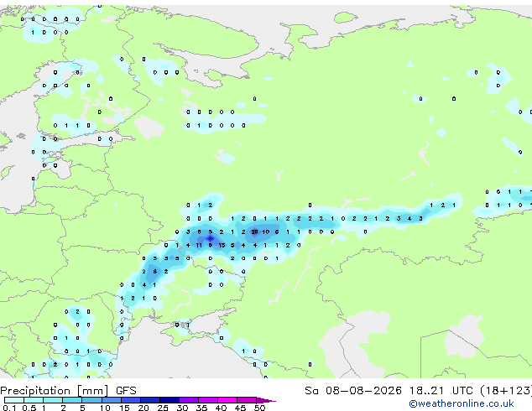This screenshot has width=532, height=411.
Task: Click the 'UTC' label
Action: [x=462, y=391]
